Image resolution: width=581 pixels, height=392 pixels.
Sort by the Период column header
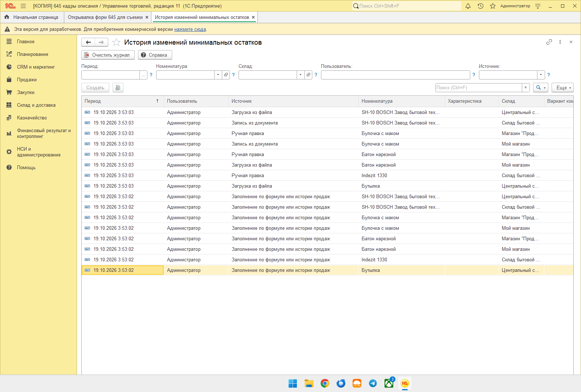[122, 101]
